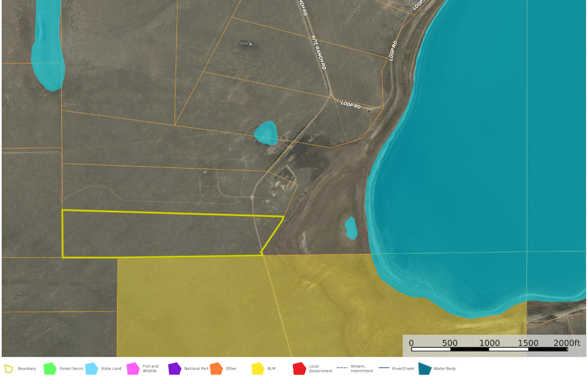Click the yellow BLM legend swatch
The width and height of the screenshot is (588, 384).
[x=258, y=369]
